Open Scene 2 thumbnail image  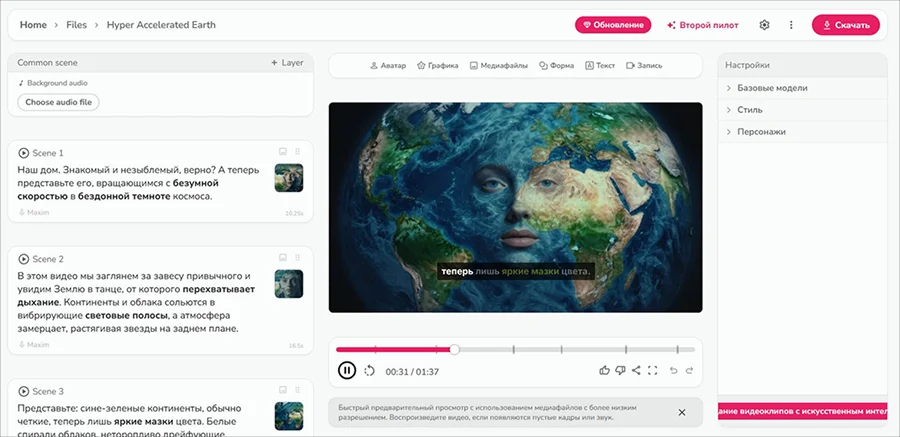pyautogui.click(x=289, y=284)
